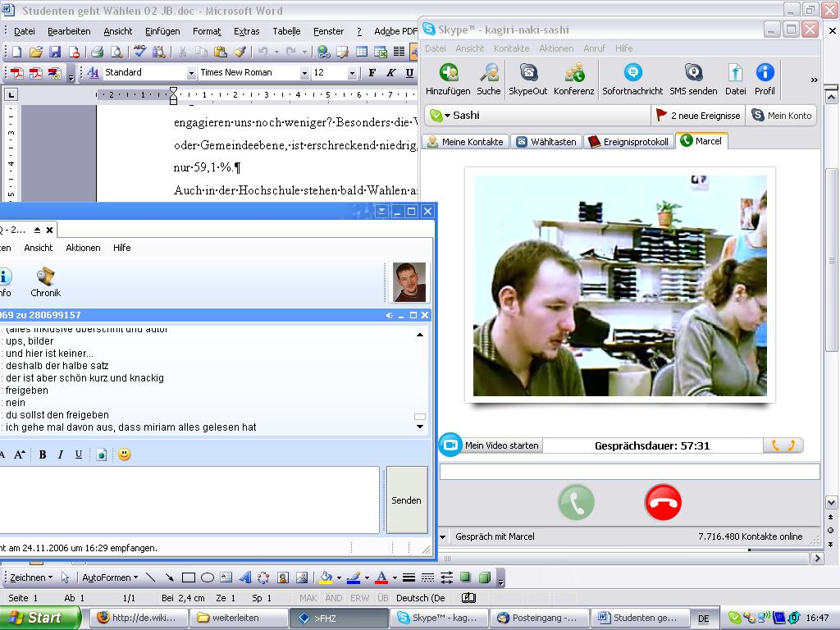Click the Columns icon in Word's toolbar
This screenshot has width=840, height=630.
(x=399, y=52)
